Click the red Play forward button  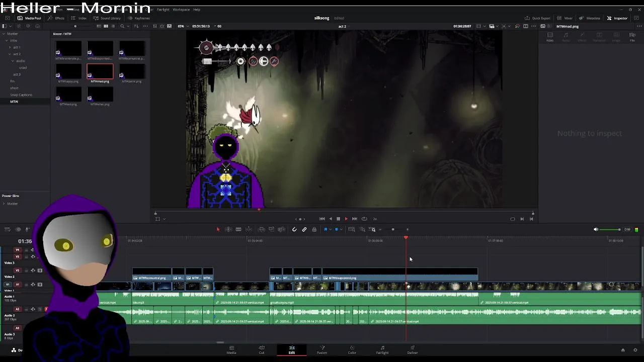tap(346, 219)
